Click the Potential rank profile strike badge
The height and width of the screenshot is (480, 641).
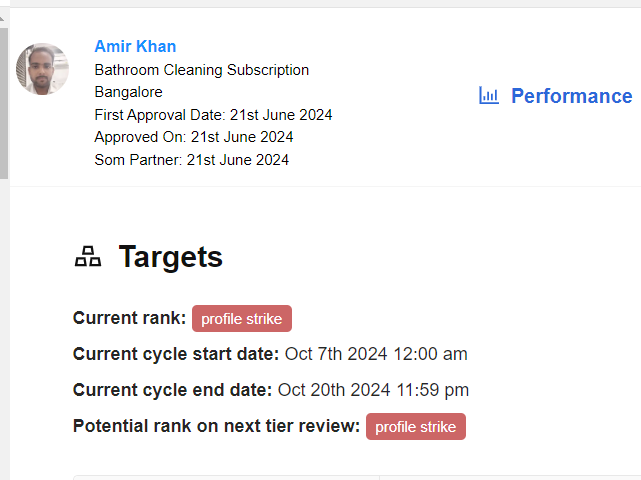[416, 427]
